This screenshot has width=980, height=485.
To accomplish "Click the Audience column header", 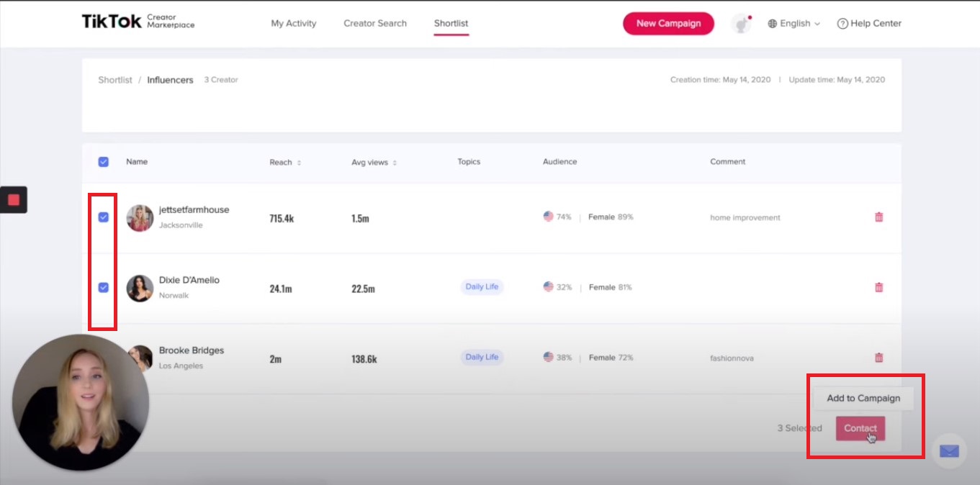I will tap(559, 162).
